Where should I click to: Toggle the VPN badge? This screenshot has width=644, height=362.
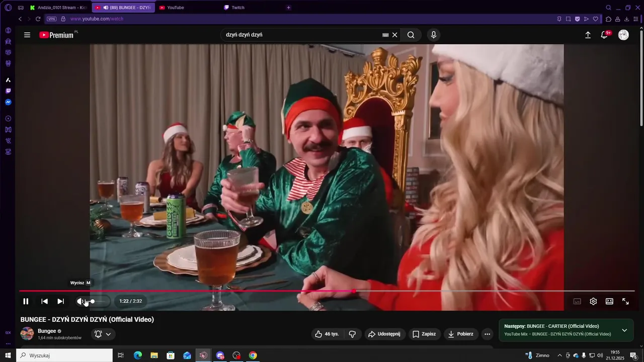pos(51,19)
